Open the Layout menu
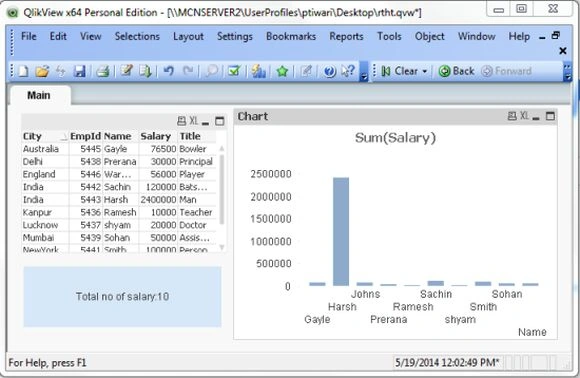The image size is (580, 378). tap(188, 36)
